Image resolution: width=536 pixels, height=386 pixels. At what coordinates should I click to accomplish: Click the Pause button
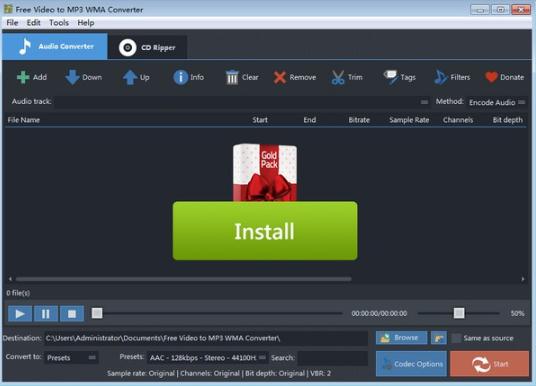(46, 314)
